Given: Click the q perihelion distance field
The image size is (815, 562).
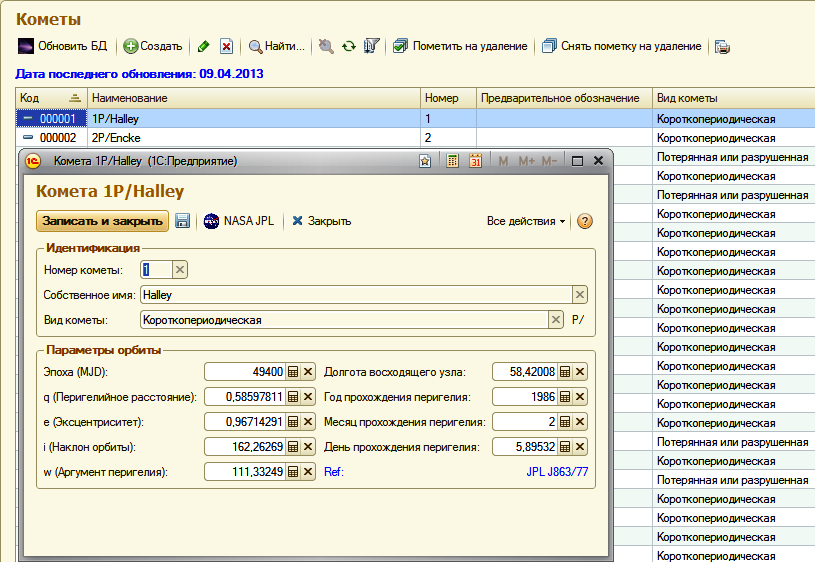Looking at the screenshot, I should pyautogui.click(x=245, y=397).
